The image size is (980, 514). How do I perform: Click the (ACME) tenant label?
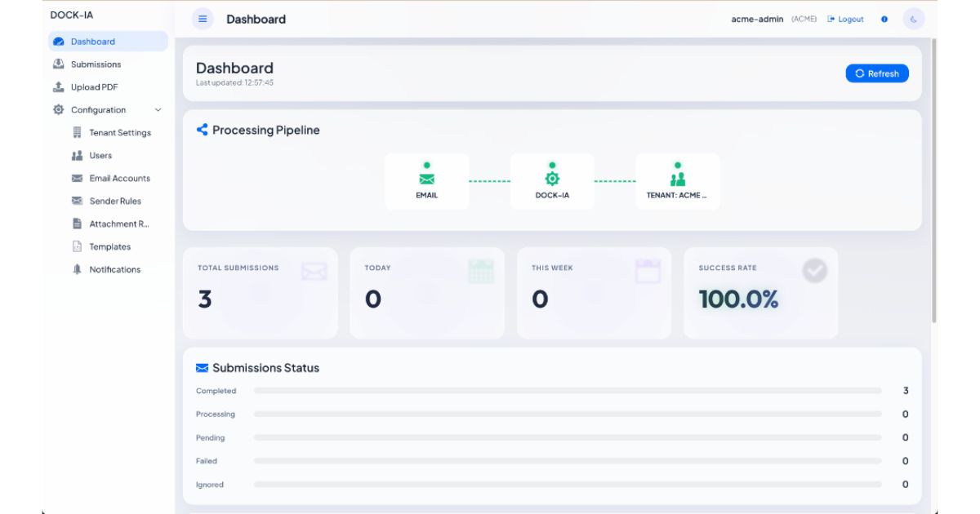[804, 19]
